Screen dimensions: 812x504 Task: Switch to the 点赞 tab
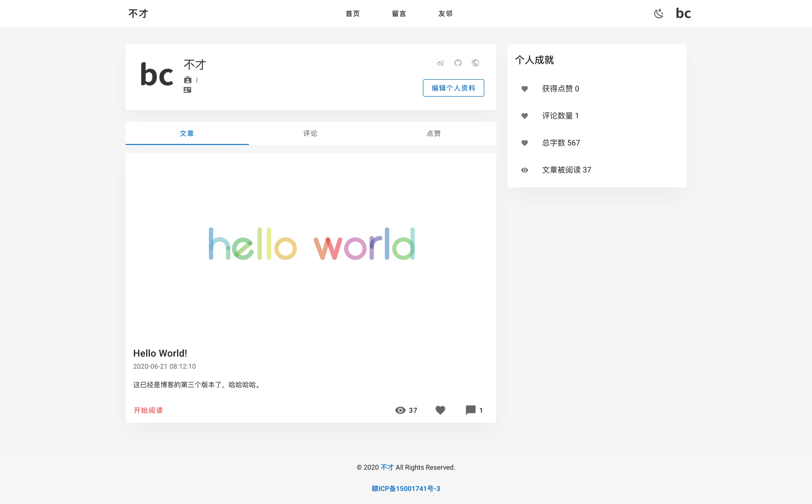[433, 133]
